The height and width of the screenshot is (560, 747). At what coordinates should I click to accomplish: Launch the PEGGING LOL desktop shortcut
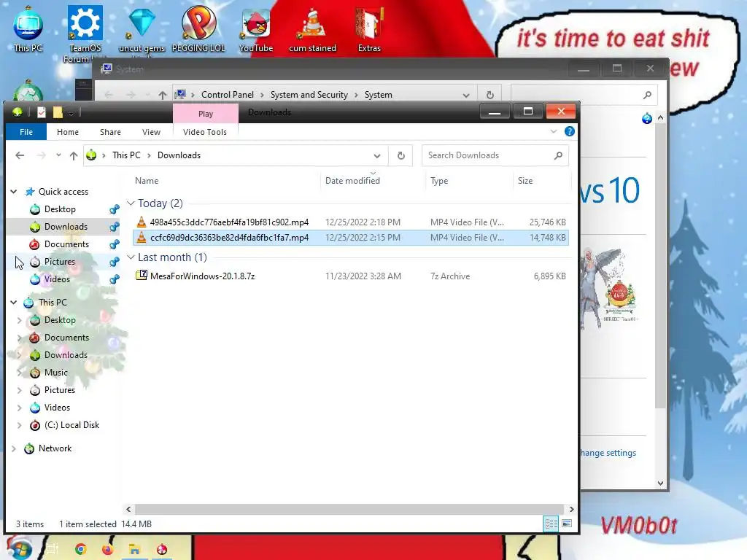(x=198, y=29)
